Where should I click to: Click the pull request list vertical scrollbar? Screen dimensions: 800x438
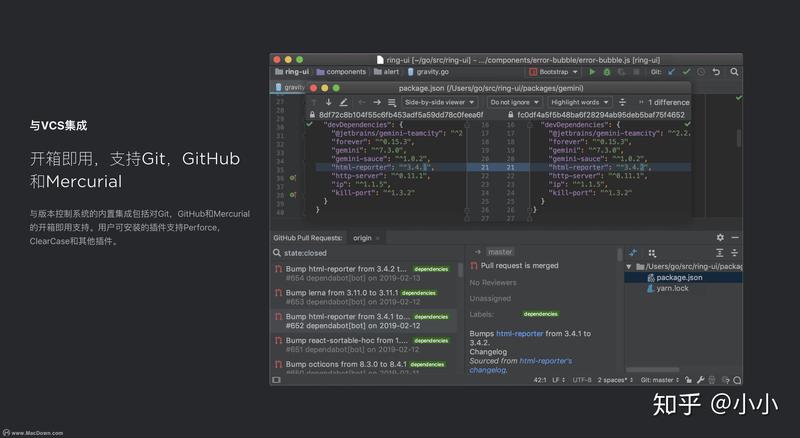[x=460, y=270]
